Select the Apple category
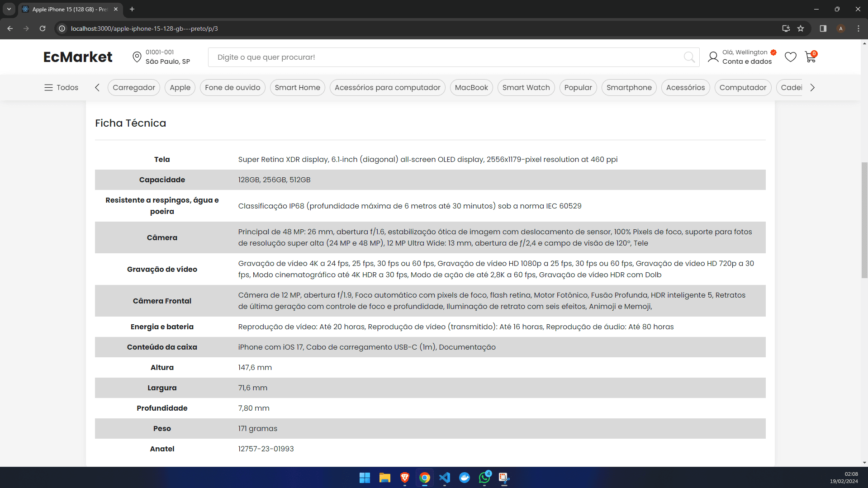 [180, 87]
